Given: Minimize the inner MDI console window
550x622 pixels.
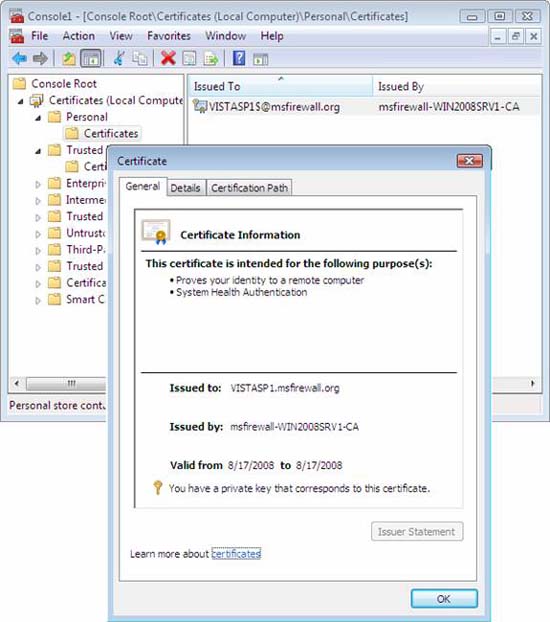Looking at the screenshot, I should click(x=498, y=36).
